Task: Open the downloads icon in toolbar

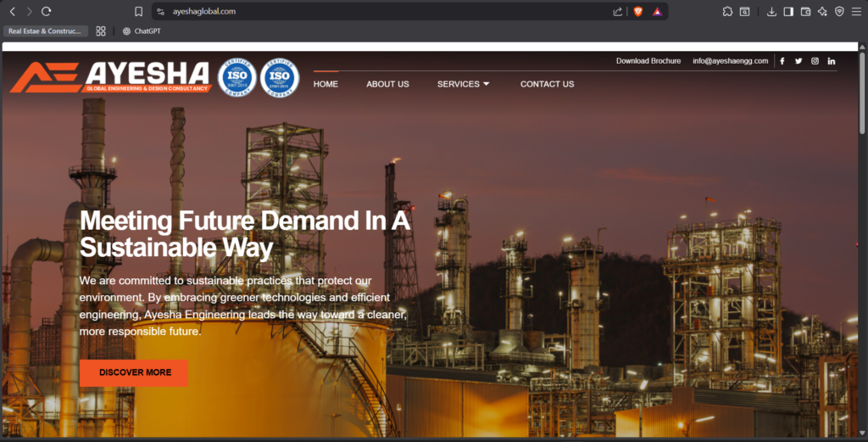Action: tap(771, 12)
